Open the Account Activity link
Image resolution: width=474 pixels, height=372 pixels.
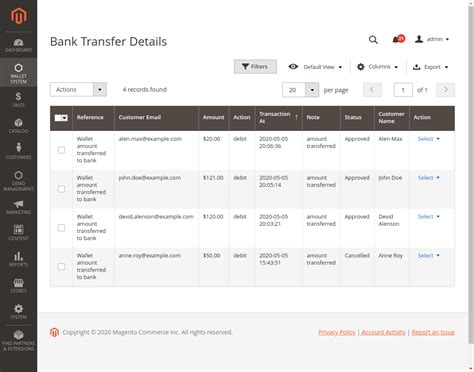383,332
